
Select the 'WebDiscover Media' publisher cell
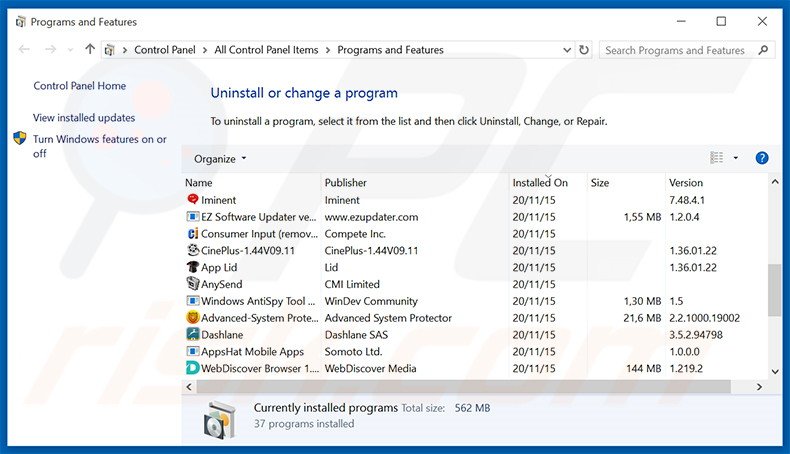pyautogui.click(x=370, y=368)
